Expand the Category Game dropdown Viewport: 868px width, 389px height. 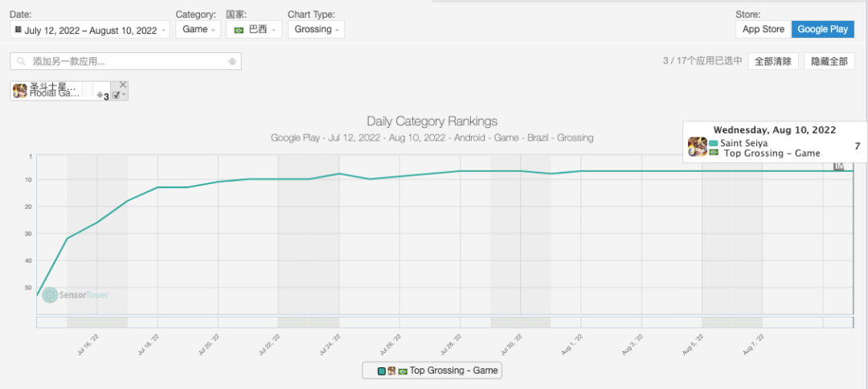click(199, 30)
